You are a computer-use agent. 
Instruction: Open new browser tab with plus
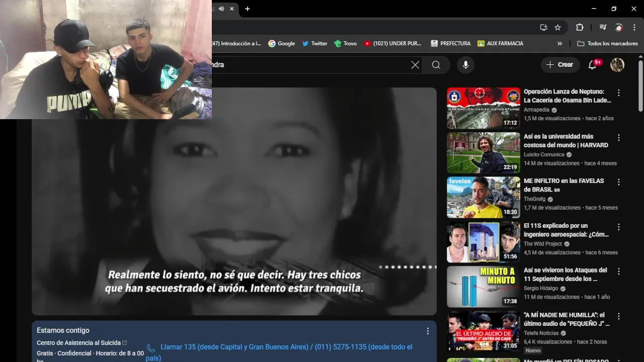pos(248,9)
